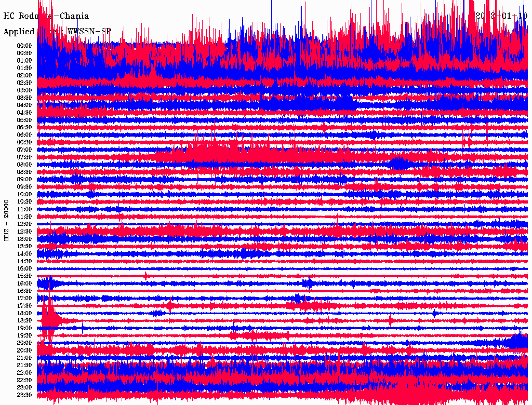Click the Applied filter WWSSN-SP text
The image size is (532, 405).
click(x=57, y=32)
